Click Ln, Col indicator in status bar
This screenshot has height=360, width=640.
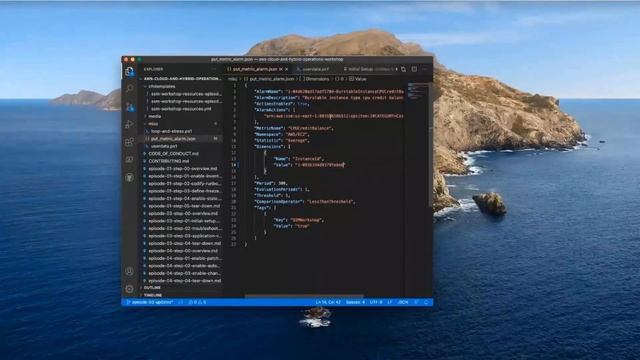328,302
